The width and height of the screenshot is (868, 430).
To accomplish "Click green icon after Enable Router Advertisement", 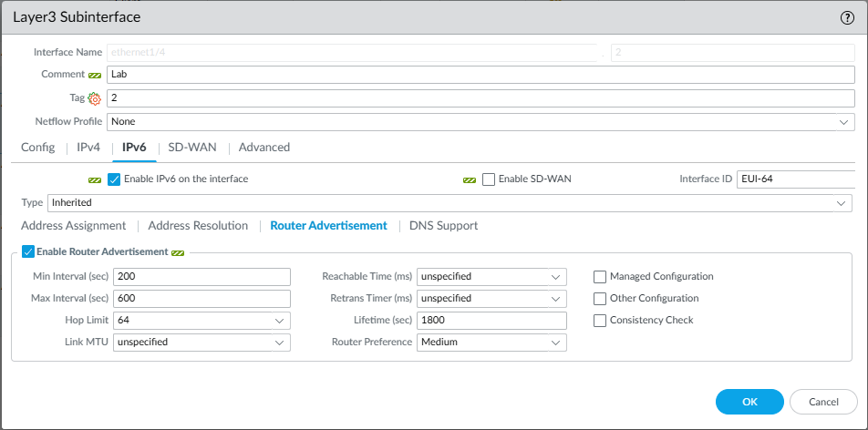I will [178, 252].
